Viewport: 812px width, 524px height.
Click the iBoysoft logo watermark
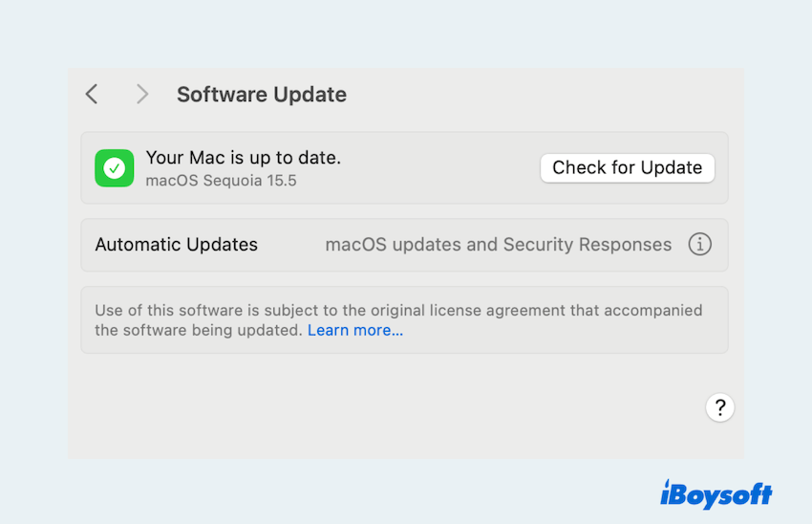tap(716, 493)
